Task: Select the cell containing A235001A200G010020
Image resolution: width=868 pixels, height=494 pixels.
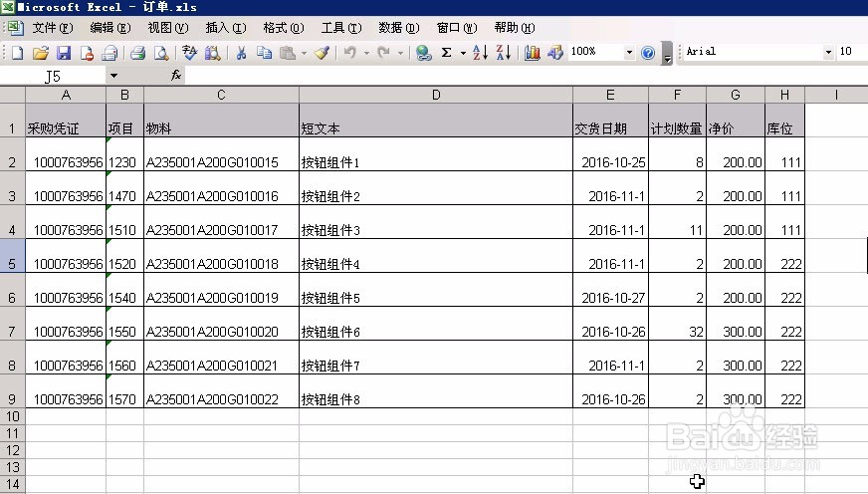Action: [x=221, y=324]
